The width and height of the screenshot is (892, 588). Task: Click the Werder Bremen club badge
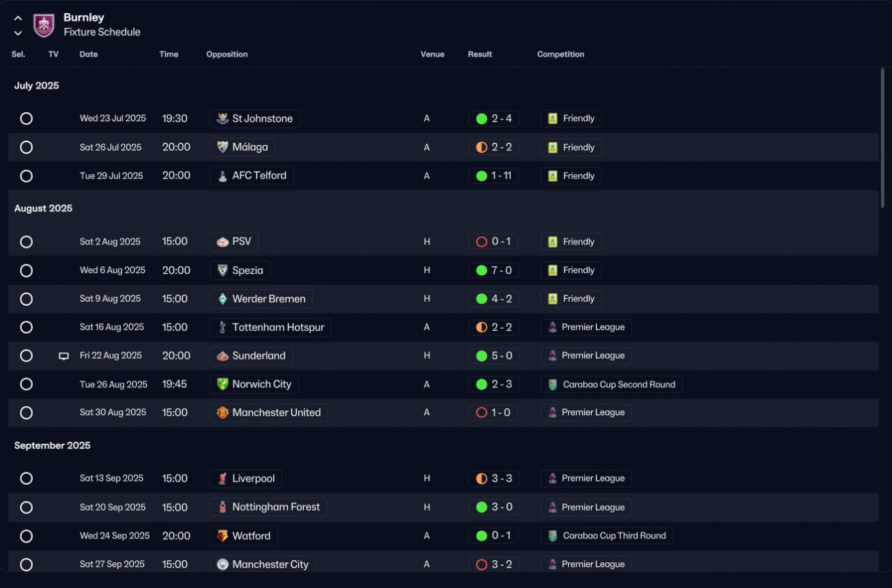click(x=222, y=299)
